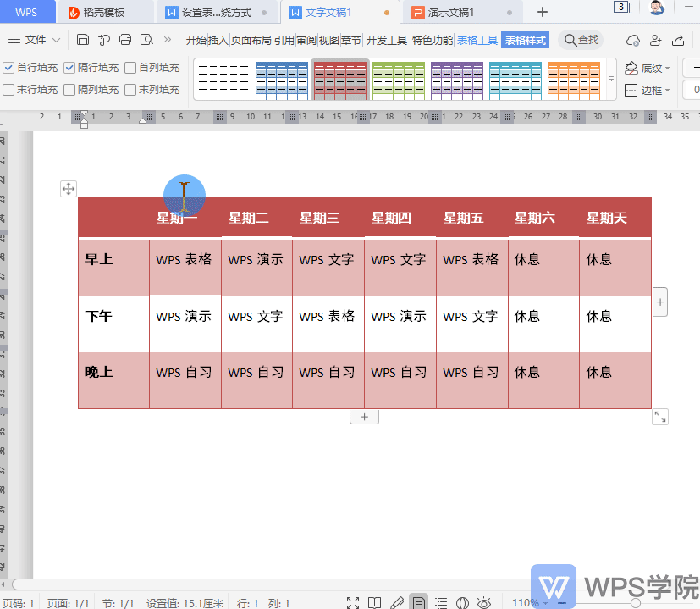Open the 表格工具 ribbon tab
Viewport: 700px width, 609px height.
(x=477, y=40)
